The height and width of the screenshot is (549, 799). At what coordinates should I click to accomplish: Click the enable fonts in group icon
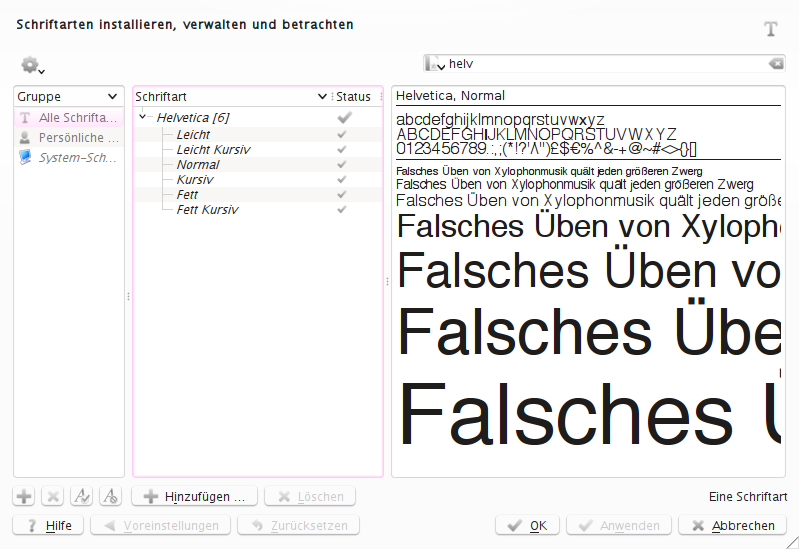tap(82, 496)
